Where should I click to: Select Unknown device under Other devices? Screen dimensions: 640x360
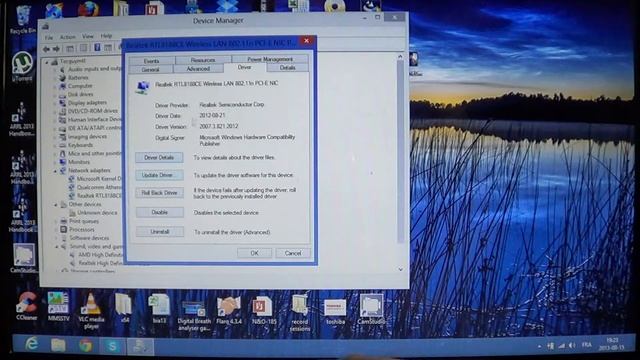pyautogui.click(x=97, y=213)
